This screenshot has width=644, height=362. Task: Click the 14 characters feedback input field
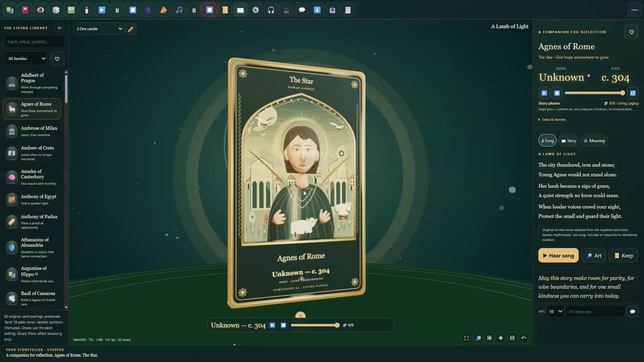(x=595, y=311)
